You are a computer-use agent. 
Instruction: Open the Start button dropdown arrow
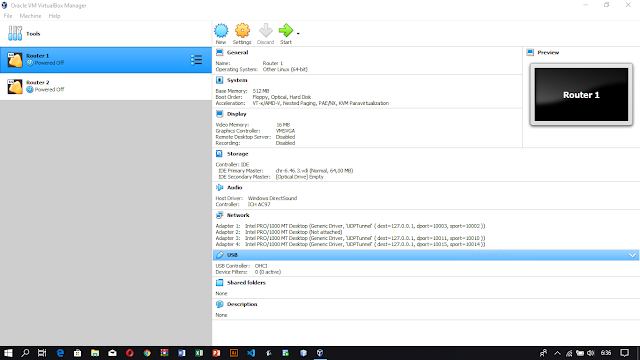pos(298,33)
